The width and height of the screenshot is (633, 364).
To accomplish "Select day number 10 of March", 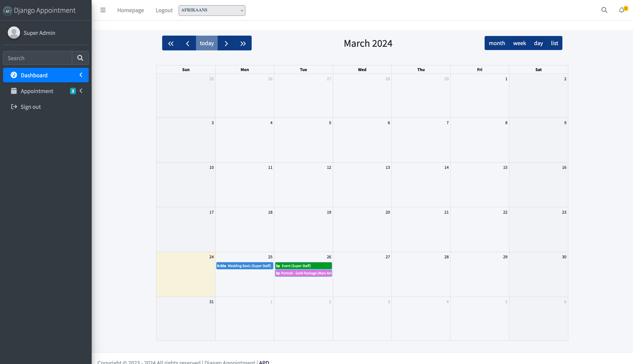I will coord(211,167).
